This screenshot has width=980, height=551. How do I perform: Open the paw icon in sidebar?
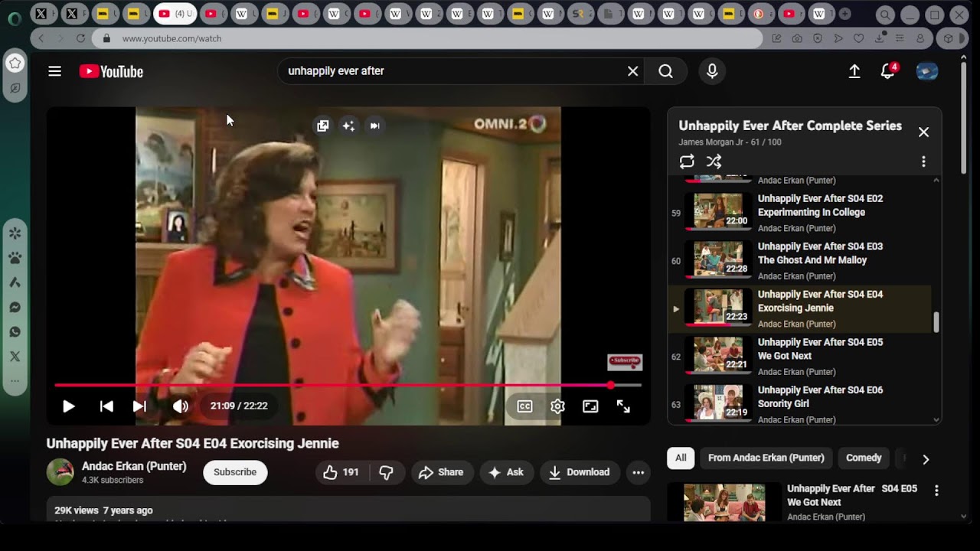coord(15,258)
